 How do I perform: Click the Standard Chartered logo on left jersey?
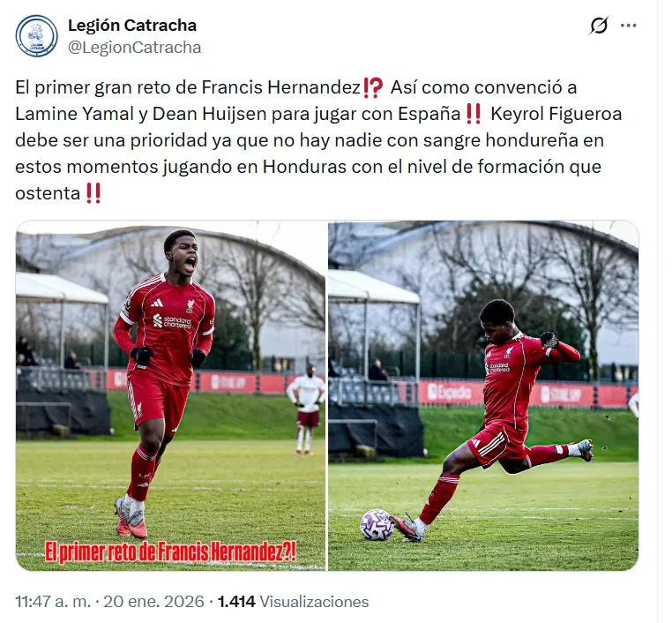pos(172,321)
